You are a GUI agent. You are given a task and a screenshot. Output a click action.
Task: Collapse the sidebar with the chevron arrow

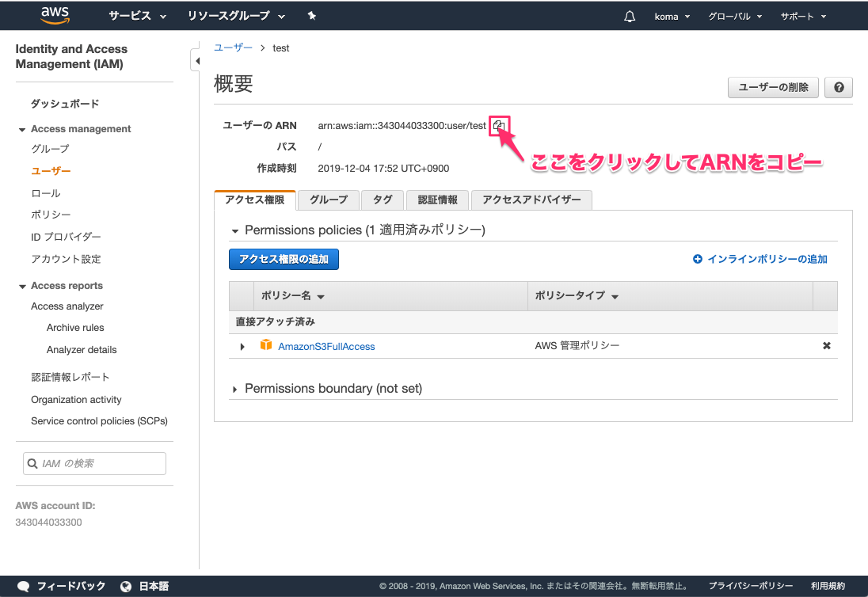[x=196, y=59]
